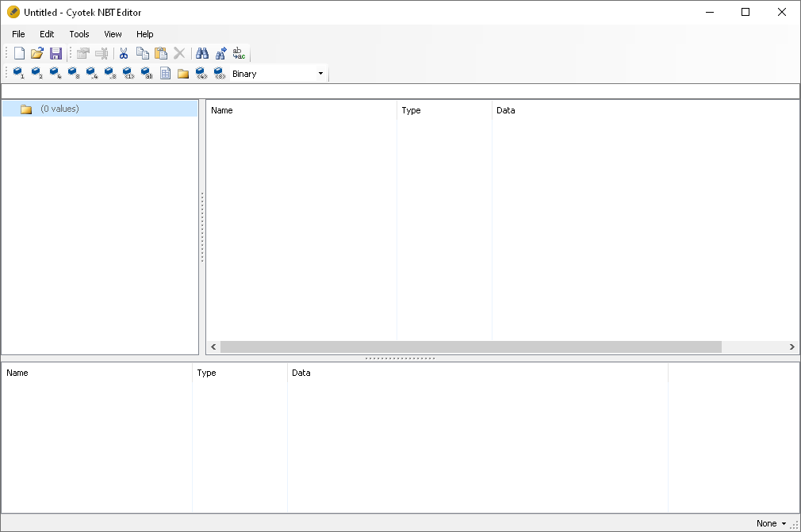Click the horizontal splitter grip above lower panel
The width and height of the screenshot is (801, 532).
coord(400,358)
